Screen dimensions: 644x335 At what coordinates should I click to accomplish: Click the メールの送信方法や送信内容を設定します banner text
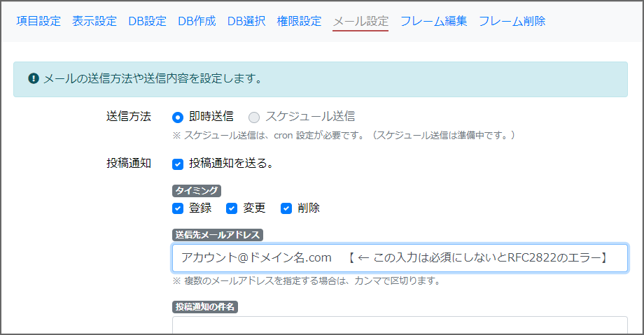153,78
